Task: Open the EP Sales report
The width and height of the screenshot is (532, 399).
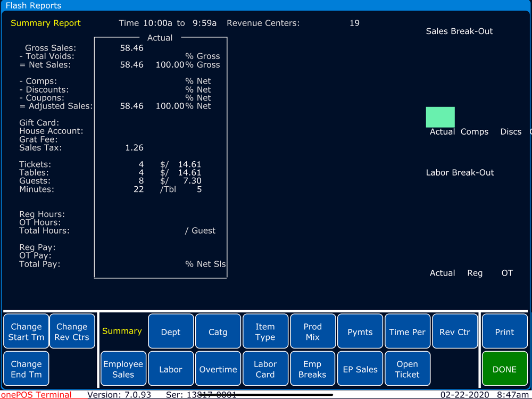Action: tap(360, 369)
